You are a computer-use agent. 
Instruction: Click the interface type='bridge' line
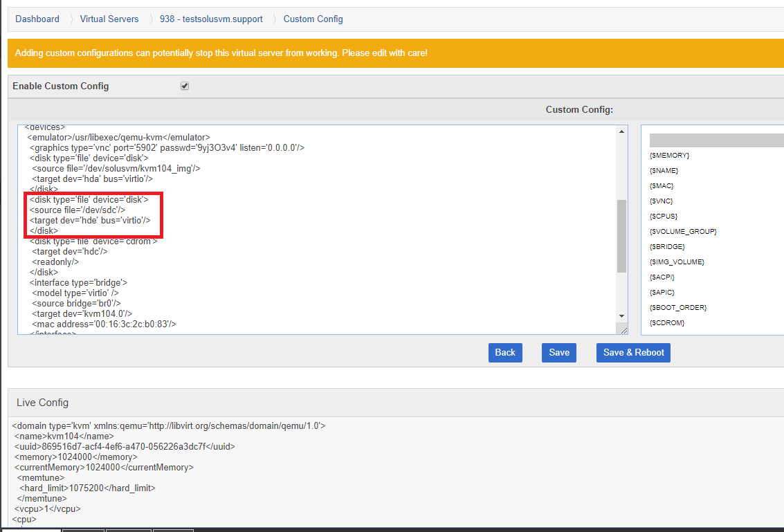[78, 282]
